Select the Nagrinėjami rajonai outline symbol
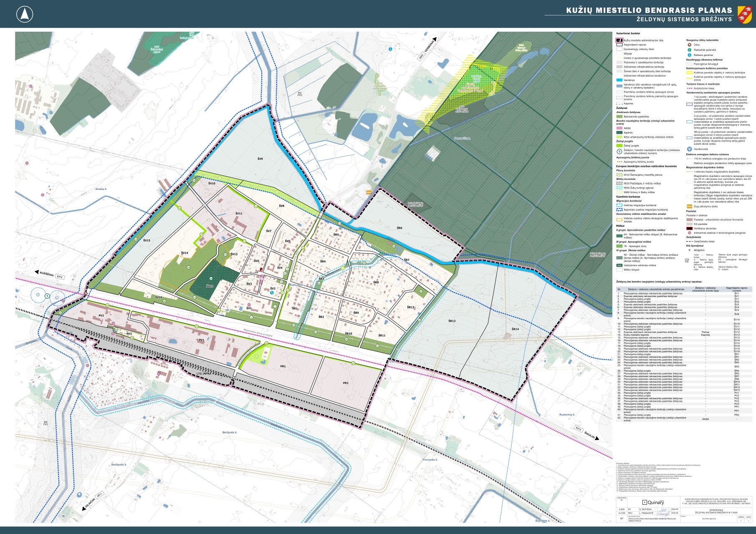Image resolution: width=756 pixels, height=534 pixels. coord(619,45)
